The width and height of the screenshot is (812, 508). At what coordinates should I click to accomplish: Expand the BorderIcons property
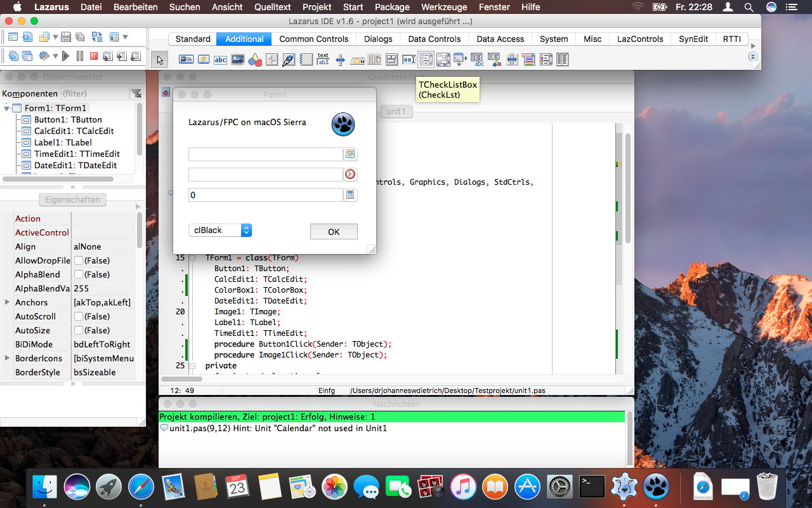tap(7, 358)
